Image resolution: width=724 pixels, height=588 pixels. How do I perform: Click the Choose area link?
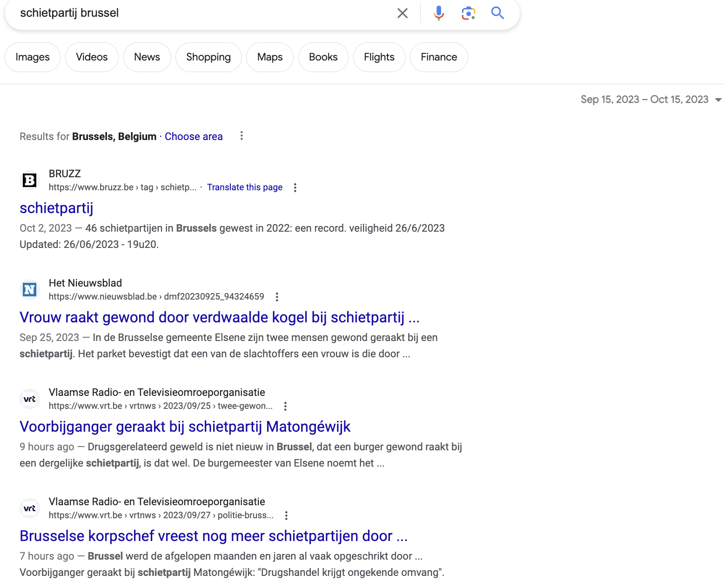click(194, 136)
